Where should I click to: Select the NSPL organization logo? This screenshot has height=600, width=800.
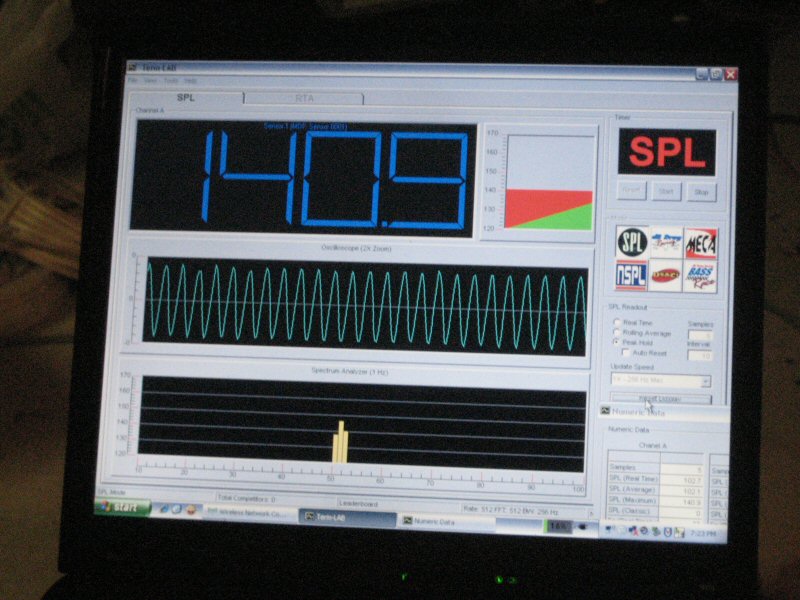pyautogui.click(x=632, y=275)
